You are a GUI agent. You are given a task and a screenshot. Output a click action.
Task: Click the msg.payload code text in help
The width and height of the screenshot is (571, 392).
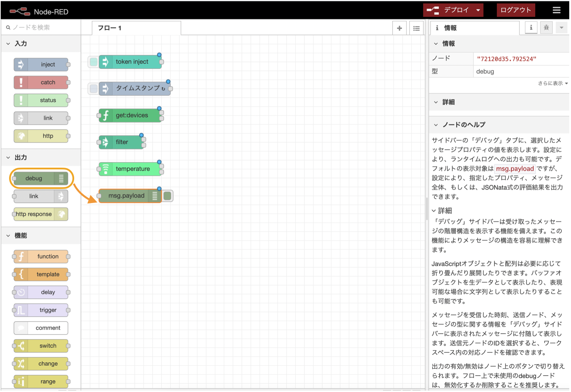point(515,169)
